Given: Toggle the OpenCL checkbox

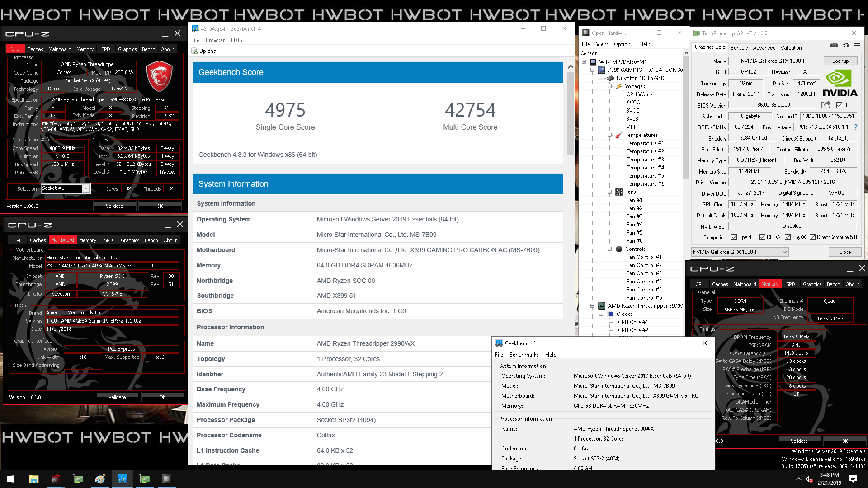Looking at the screenshot, I should 734,237.
